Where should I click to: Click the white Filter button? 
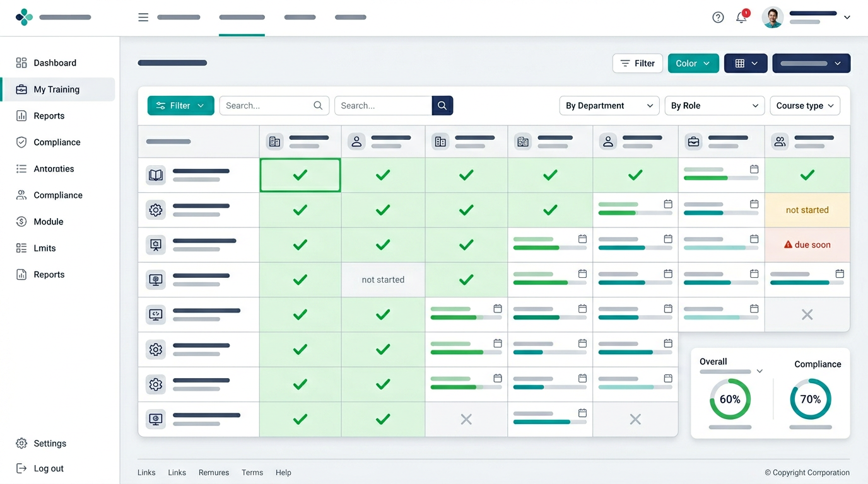pyautogui.click(x=638, y=63)
